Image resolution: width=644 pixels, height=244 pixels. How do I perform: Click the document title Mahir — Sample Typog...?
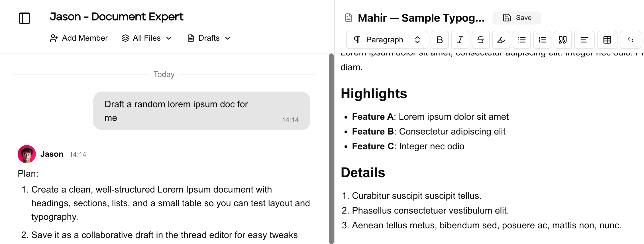pyautogui.click(x=421, y=18)
